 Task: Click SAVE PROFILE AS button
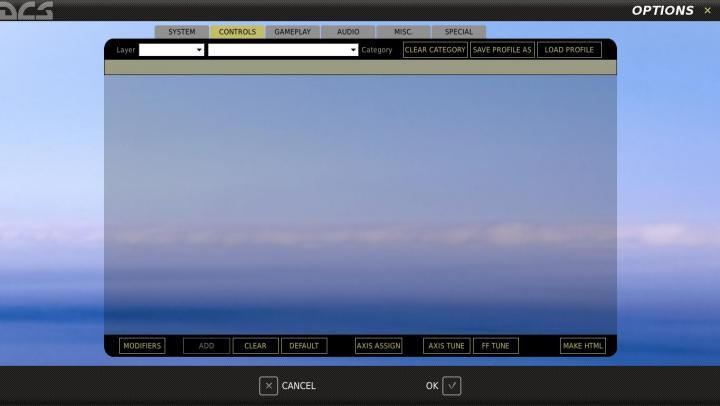tap(502, 50)
